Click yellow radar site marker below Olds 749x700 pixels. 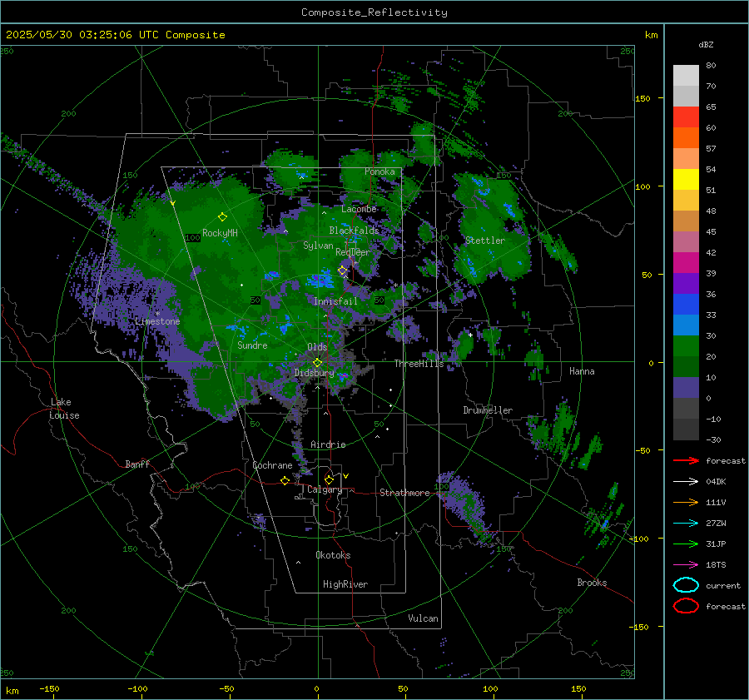(317, 363)
